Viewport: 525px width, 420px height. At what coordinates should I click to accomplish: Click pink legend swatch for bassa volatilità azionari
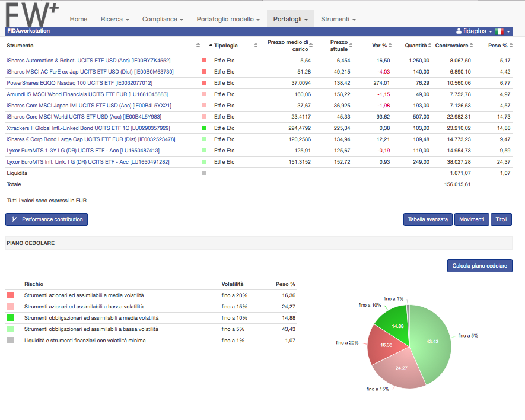[x=10, y=307]
